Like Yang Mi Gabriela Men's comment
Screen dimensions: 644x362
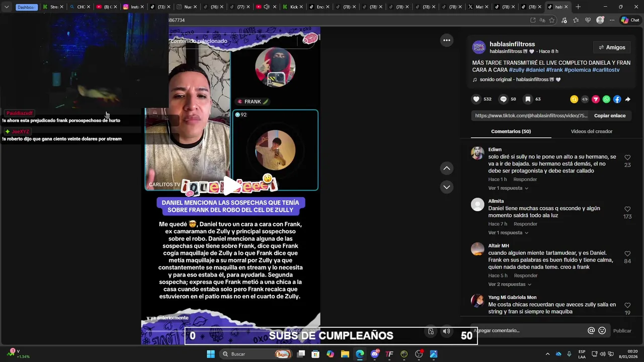pos(627,305)
